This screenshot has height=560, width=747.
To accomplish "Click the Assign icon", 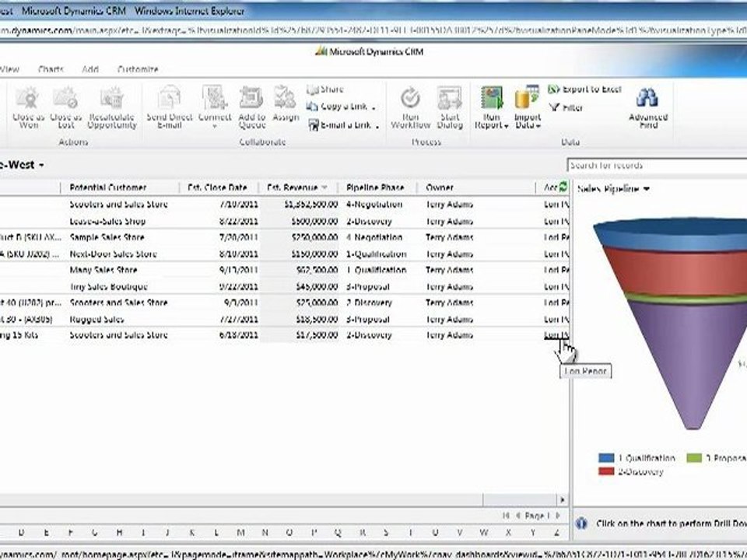I will [x=286, y=97].
